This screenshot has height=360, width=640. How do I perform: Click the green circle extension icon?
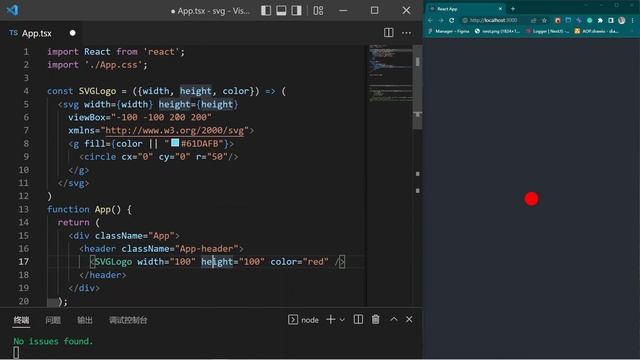tap(589, 20)
